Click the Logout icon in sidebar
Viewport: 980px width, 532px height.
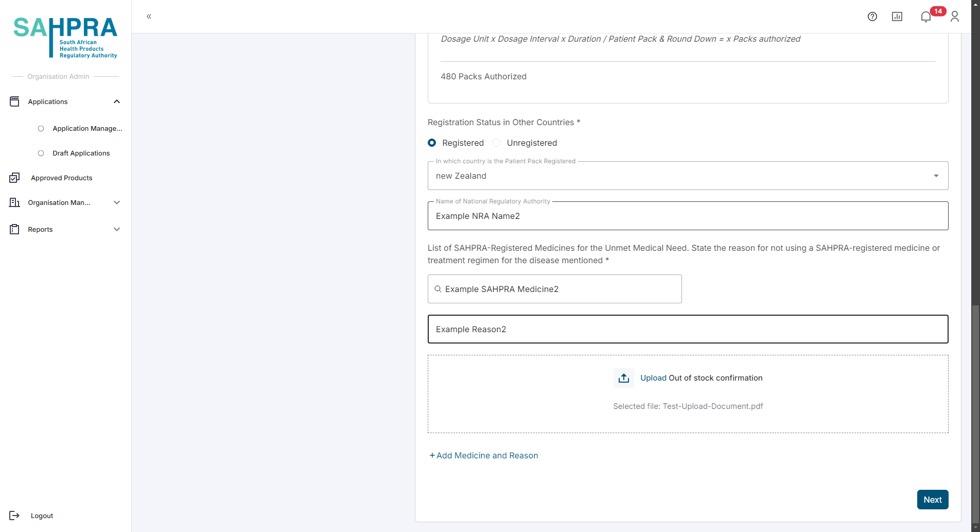[x=14, y=516]
